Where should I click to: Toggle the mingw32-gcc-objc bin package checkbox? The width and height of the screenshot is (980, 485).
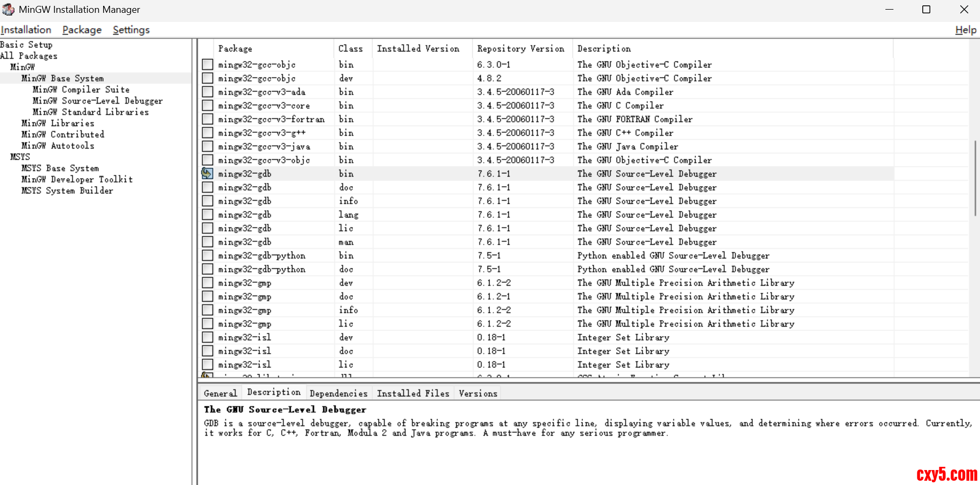pyautogui.click(x=207, y=64)
